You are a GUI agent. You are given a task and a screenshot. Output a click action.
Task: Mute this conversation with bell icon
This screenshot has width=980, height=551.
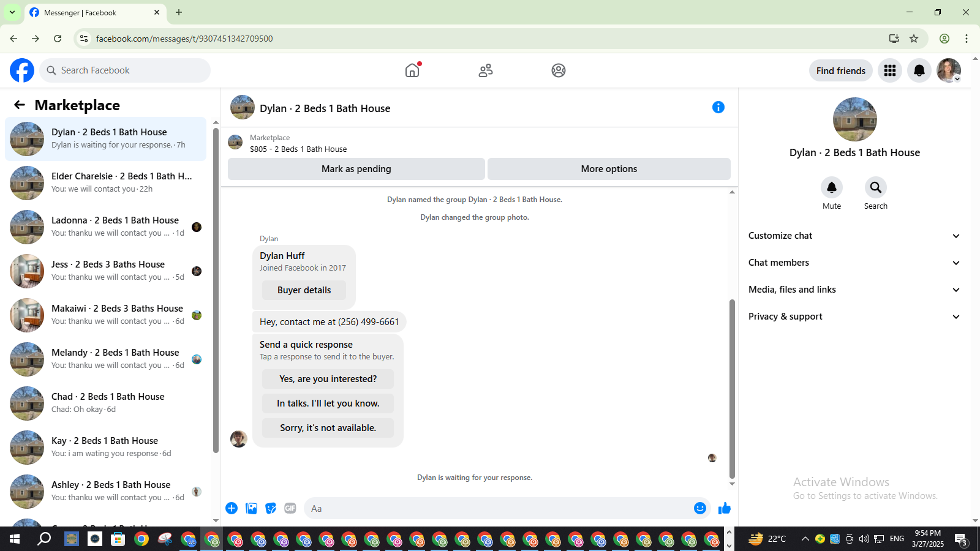pos(832,187)
